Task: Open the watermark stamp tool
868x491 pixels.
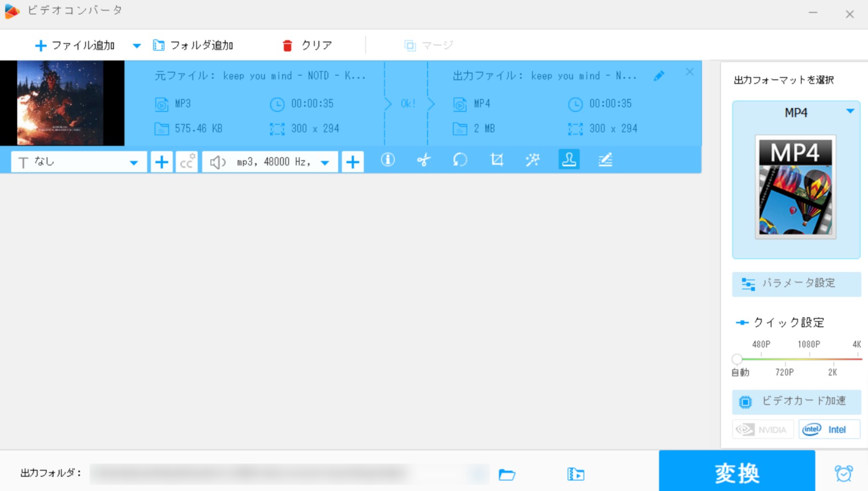Action: tap(569, 160)
